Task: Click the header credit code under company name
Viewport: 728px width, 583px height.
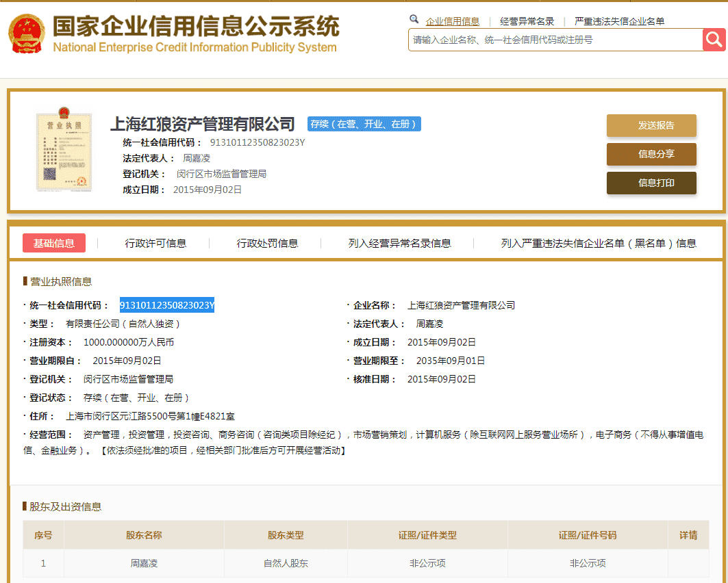Action: pyautogui.click(x=258, y=142)
